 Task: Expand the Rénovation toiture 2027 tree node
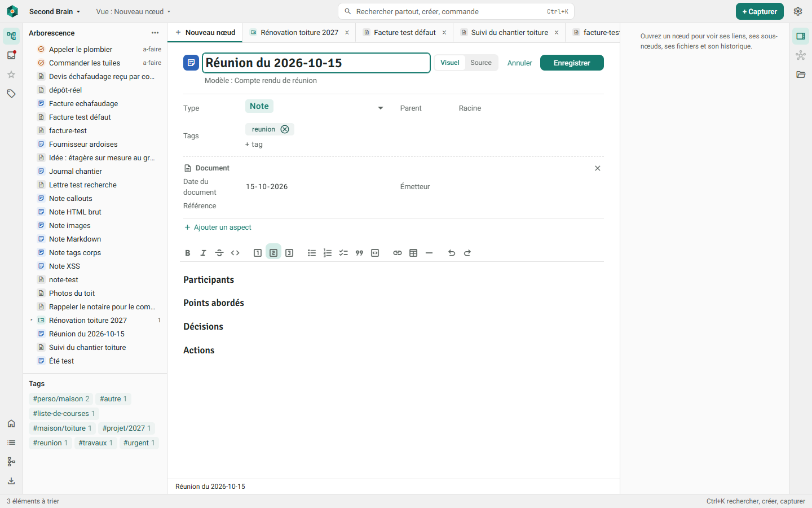pyautogui.click(x=32, y=320)
